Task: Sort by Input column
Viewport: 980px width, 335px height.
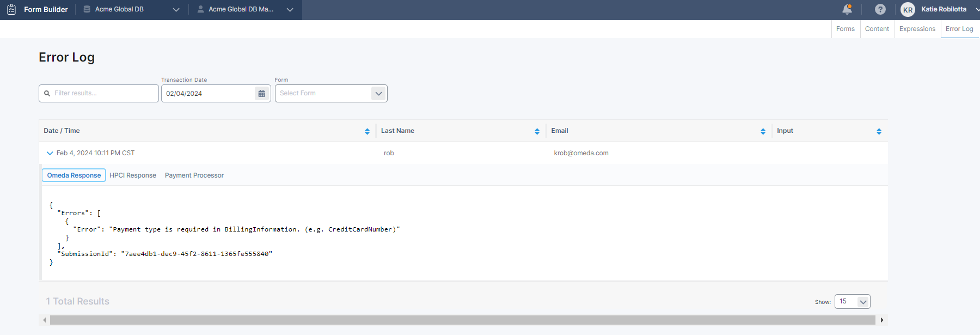Action: coord(879,131)
